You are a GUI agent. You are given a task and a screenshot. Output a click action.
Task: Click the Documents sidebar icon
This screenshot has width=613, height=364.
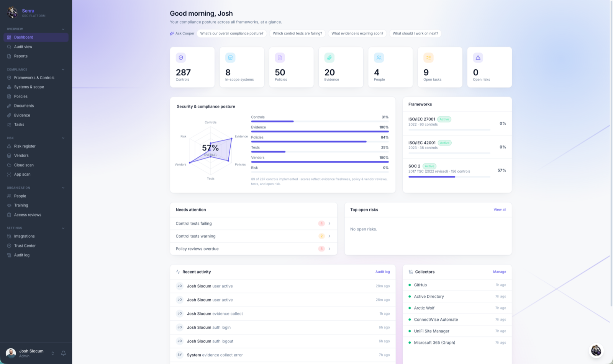click(x=9, y=106)
